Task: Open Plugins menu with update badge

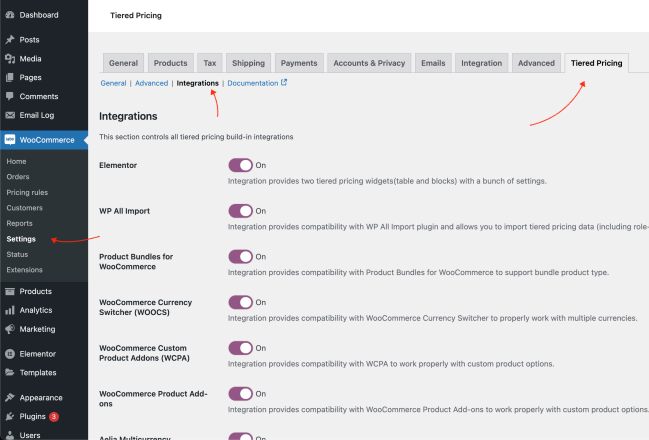Action: (33, 416)
